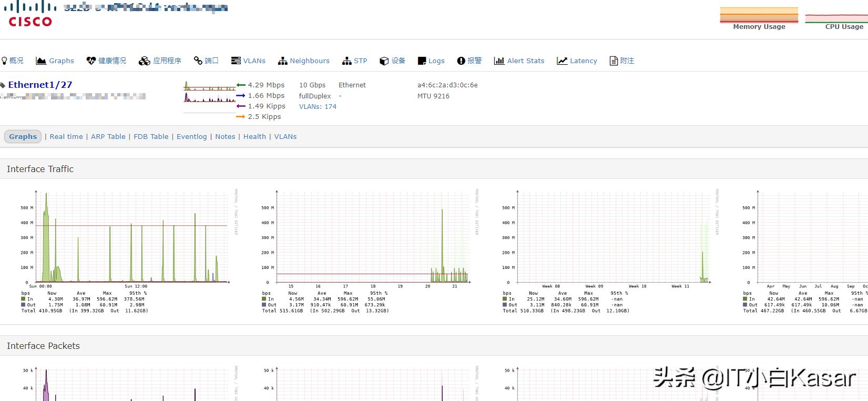The height and width of the screenshot is (401, 868).
Task: Open the 概况 overview menu
Action: click(16, 61)
